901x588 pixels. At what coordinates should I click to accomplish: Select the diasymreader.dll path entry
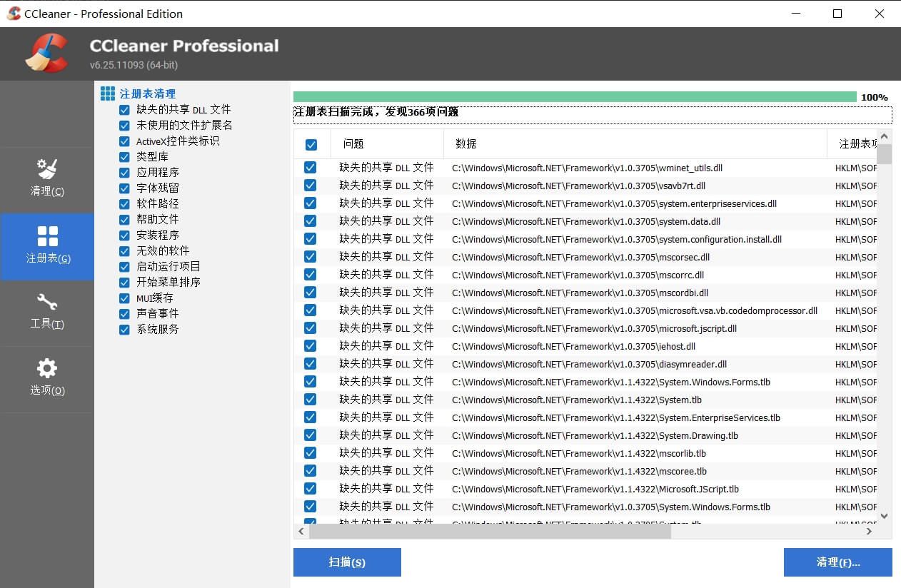[x=589, y=365]
